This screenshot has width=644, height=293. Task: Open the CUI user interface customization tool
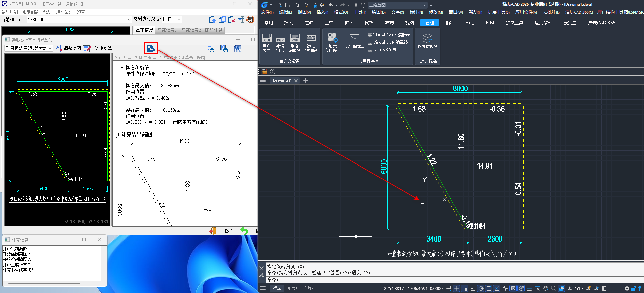tap(267, 43)
